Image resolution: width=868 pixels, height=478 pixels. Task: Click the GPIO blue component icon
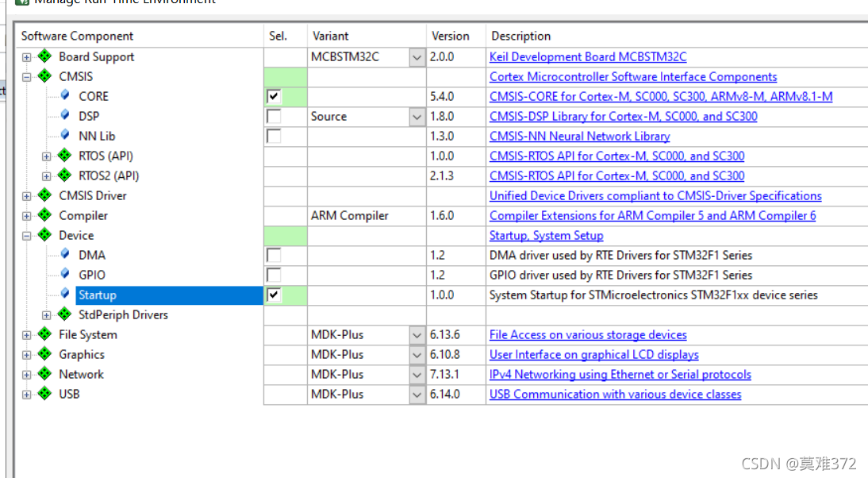tap(65, 274)
